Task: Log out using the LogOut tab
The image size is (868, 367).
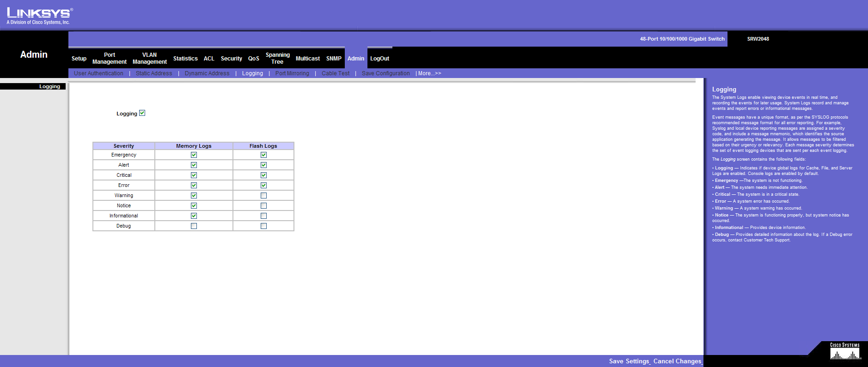Action: [379, 59]
